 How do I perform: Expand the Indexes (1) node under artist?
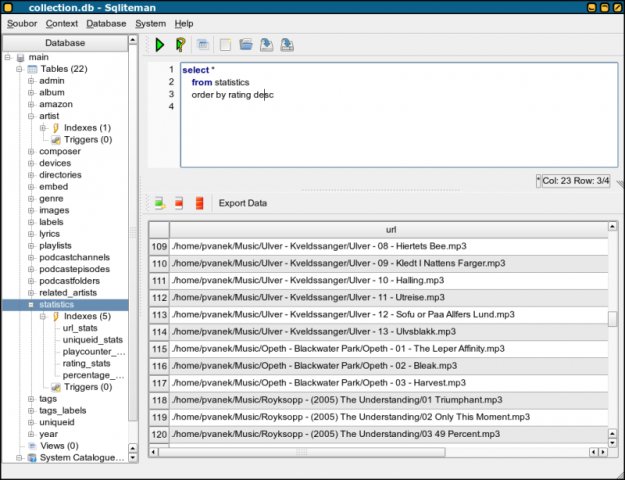(x=43, y=128)
